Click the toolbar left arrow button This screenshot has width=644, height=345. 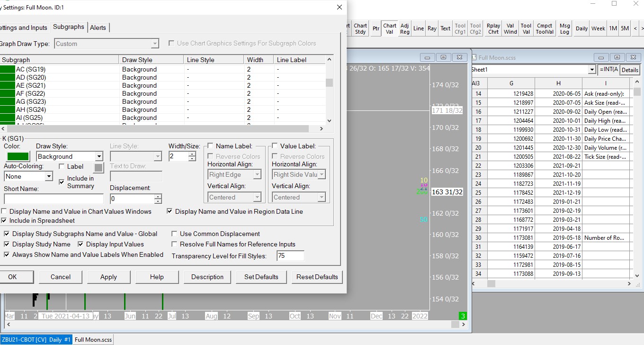635,29
